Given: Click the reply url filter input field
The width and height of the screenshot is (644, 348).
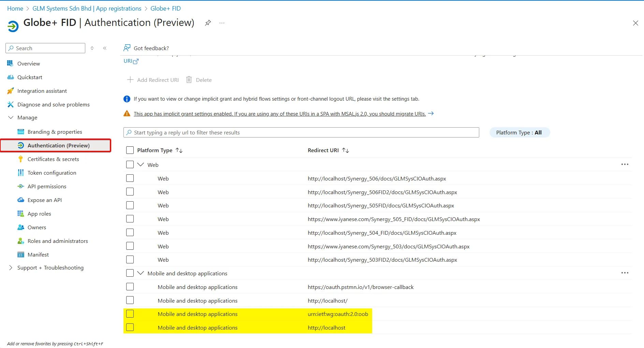Looking at the screenshot, I should tap(301, 133).
